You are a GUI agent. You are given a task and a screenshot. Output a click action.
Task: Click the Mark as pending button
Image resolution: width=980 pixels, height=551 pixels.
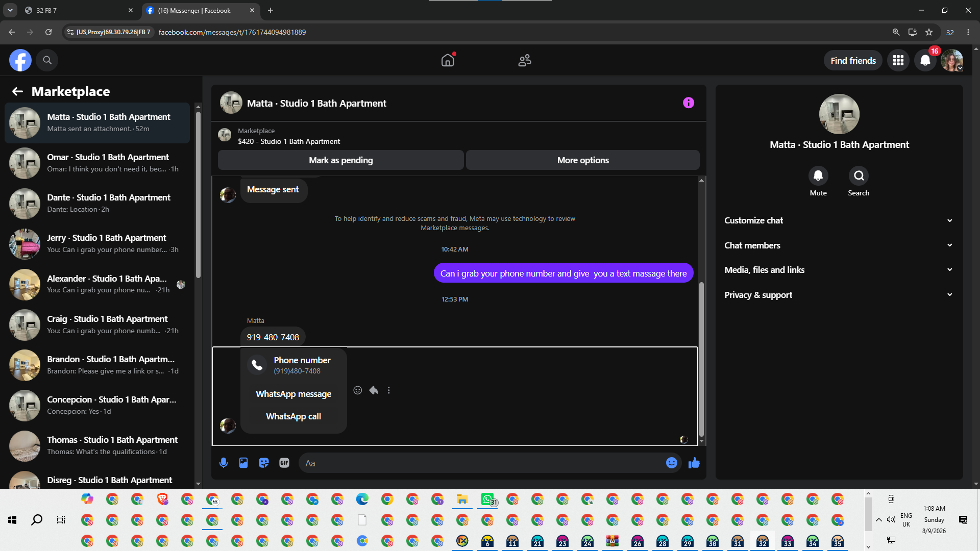(x=340, y=160)
